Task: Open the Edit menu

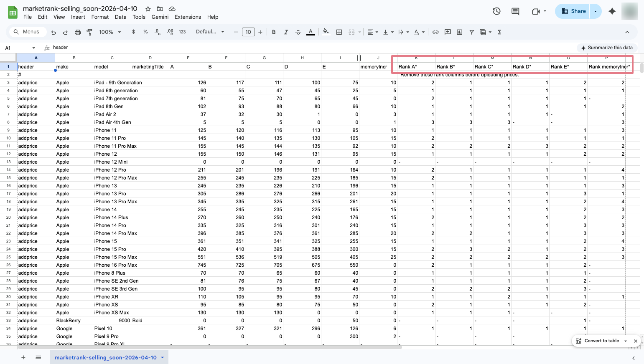Action: click(x=43, y=17)
